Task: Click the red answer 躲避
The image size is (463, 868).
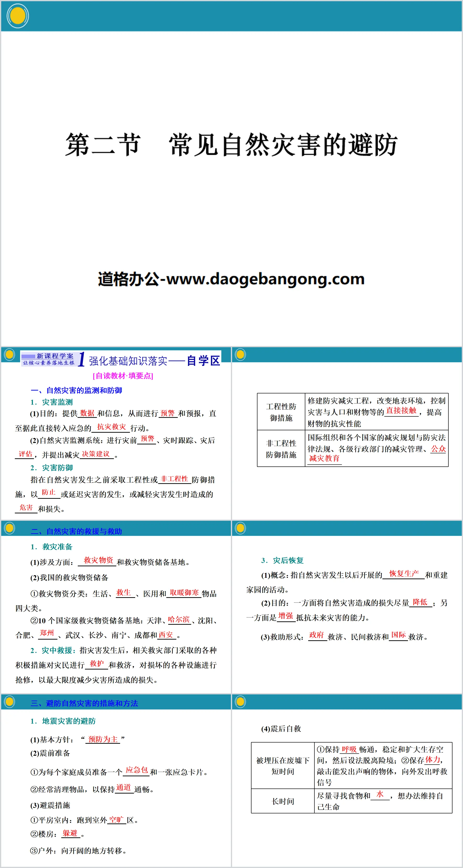Action: (70, 833)
